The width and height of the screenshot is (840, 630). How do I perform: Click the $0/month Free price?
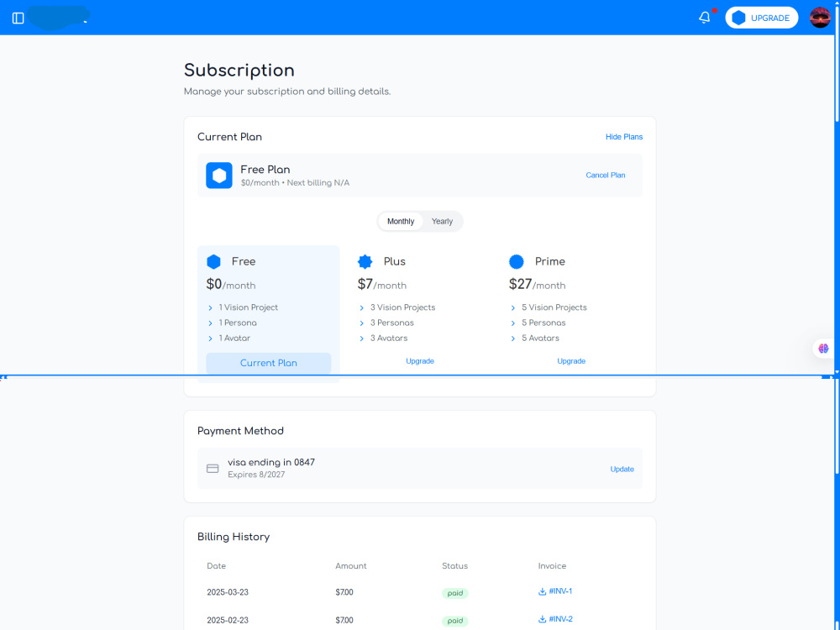[231, 285]
